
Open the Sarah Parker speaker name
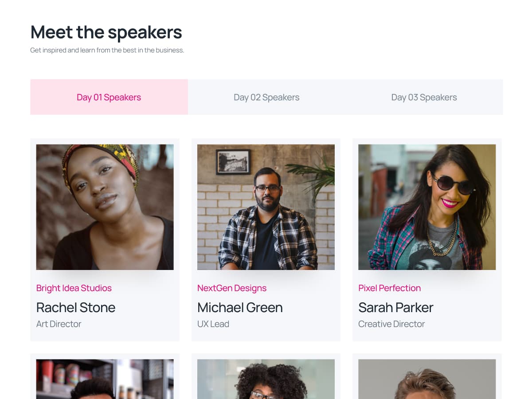coord(395,307)
